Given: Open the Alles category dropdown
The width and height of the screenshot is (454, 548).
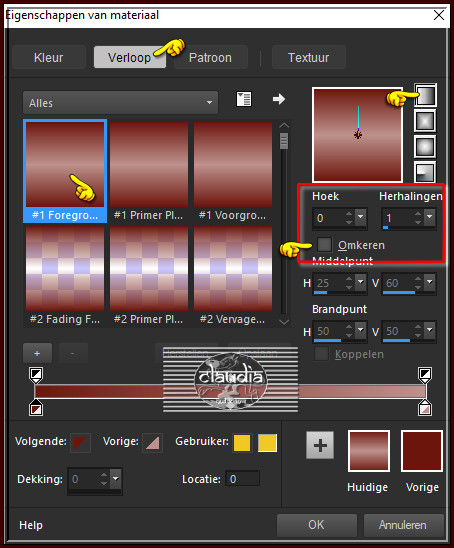Looking at the screenshot, I should tap(120, 103).
